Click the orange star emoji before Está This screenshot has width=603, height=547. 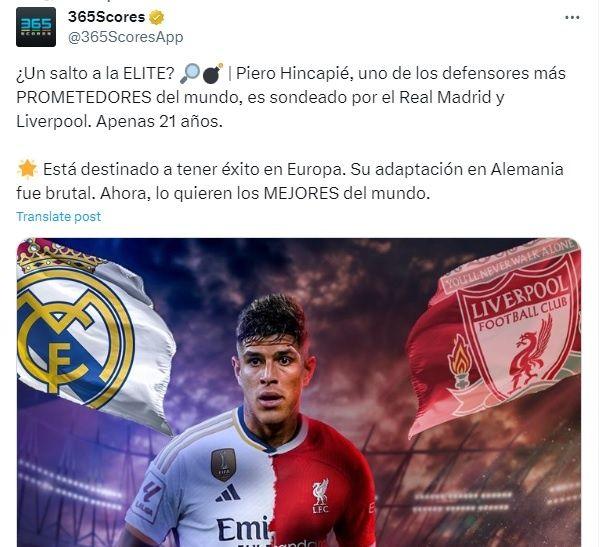click(27, 169)
